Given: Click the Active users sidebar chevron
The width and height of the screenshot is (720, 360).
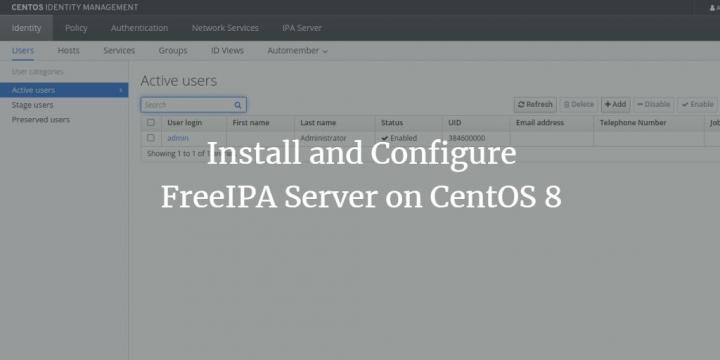Looking at the screenshot, I should 121,90.
